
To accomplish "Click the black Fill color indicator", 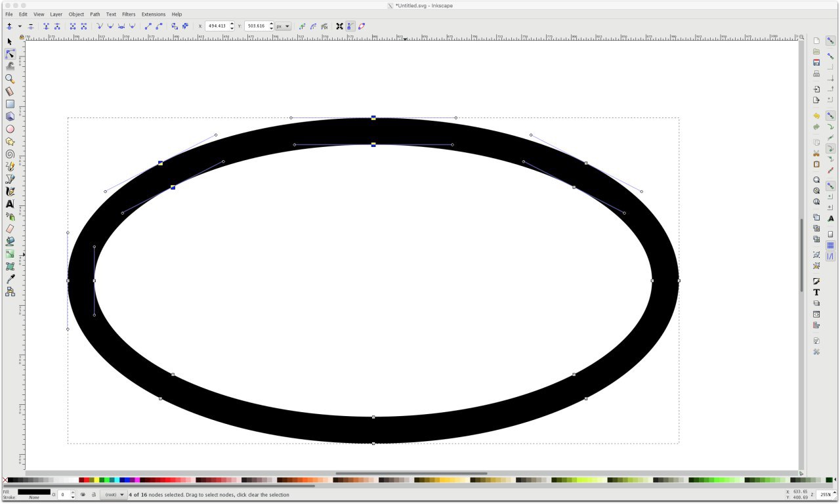I will [x=34, y=492].
